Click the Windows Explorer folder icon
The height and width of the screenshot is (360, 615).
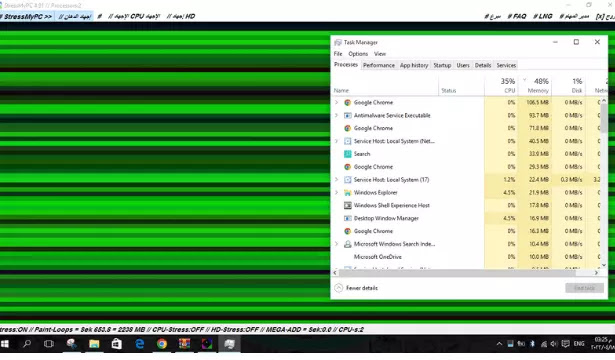(348, 193)
